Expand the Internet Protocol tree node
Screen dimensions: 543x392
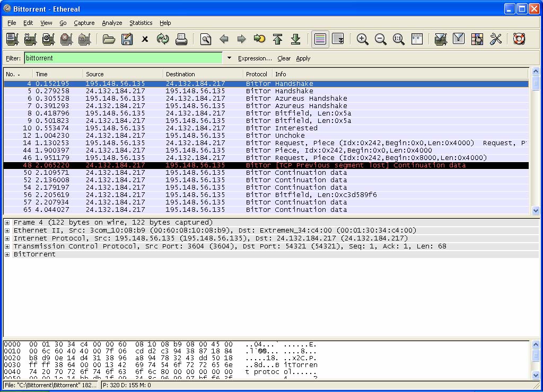7,238
